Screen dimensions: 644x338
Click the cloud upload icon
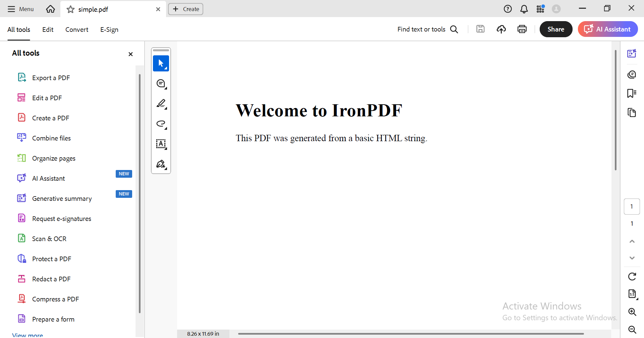tap(501, 29)
